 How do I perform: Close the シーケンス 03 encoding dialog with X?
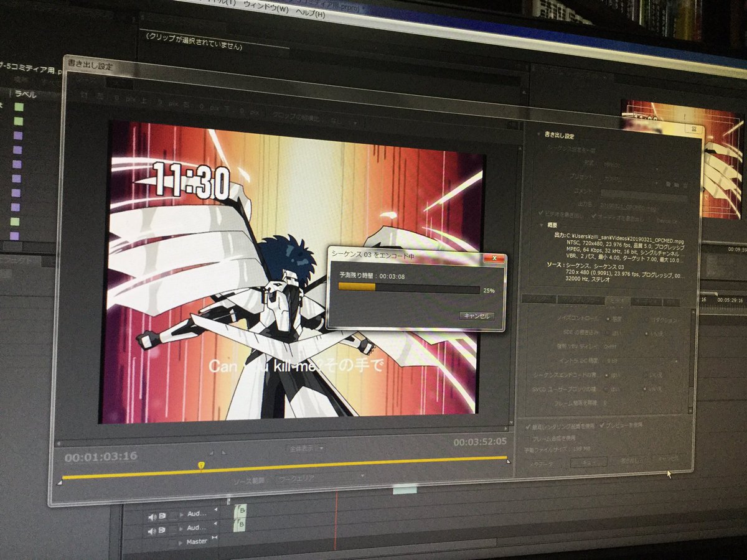[x=494, y=258]
